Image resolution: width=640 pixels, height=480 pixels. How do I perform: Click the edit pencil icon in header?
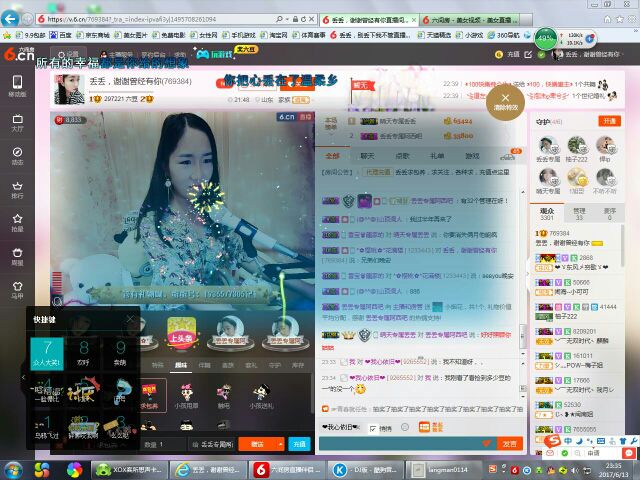[x=528, y=54]
